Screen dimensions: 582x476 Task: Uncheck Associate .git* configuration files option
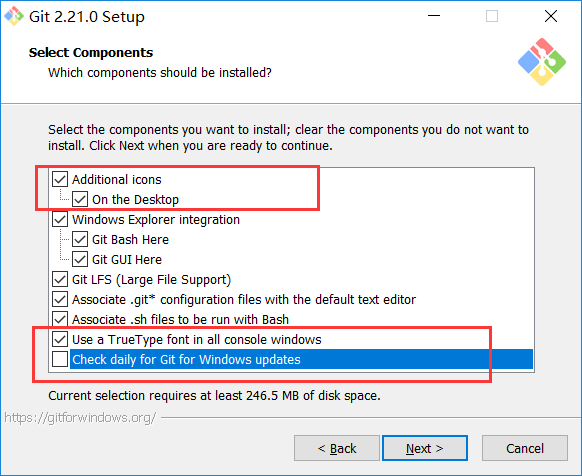tap(60, 299)
